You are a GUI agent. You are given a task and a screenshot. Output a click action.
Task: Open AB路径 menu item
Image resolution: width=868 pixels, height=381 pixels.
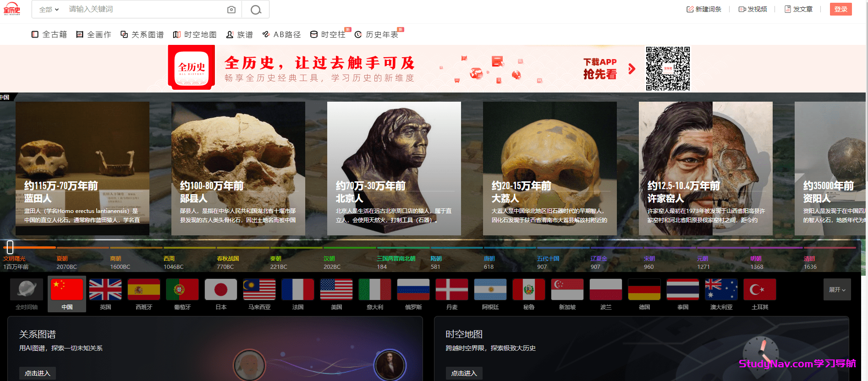tap(281, 34)
